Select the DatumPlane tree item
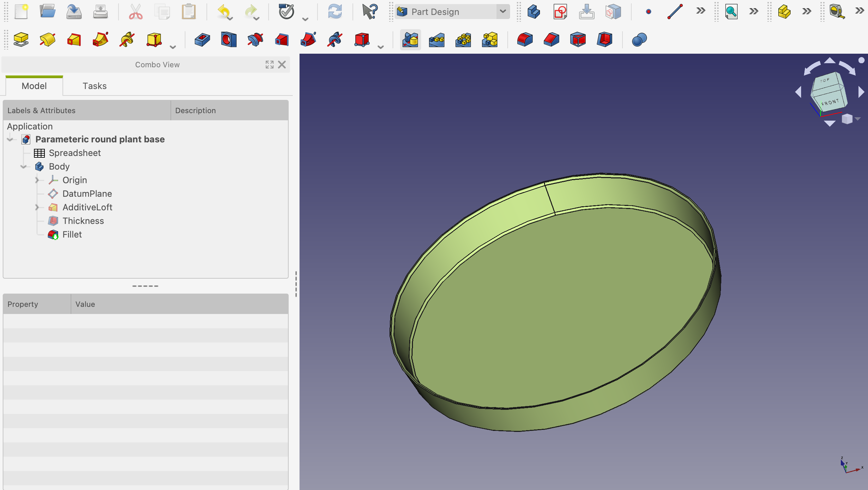 pyautogui.click(x=87, y=194)
